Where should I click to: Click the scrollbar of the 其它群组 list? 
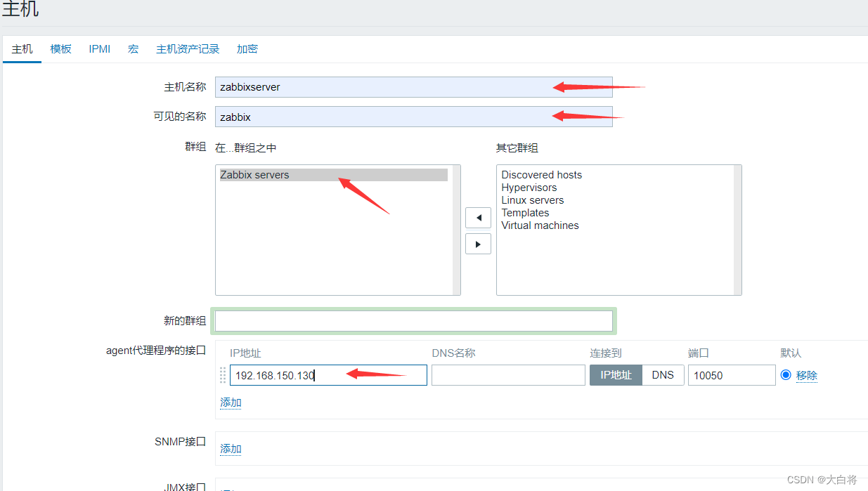pyautogui.click(x=737, y=230)
